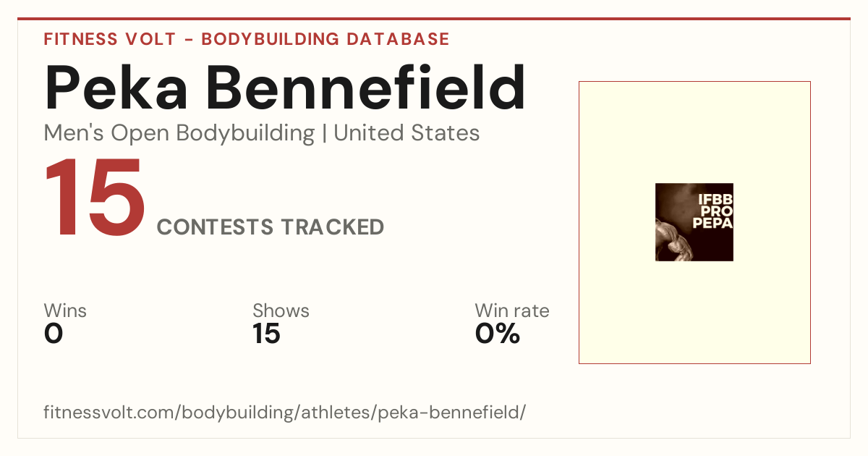Click the red top border line
This screenshot has width=868, height=456.
pyautogui.click(x=434, y=19)
